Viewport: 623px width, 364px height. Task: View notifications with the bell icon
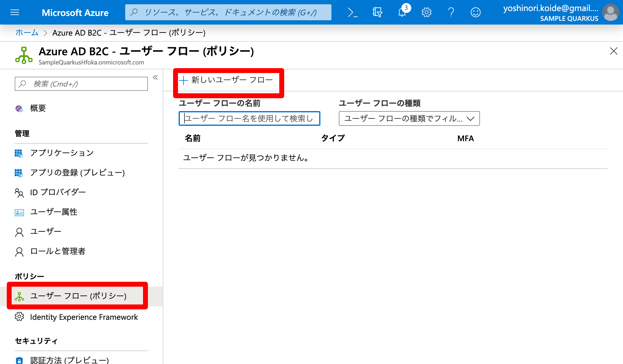pyautogui.click(x=402, y=12)
